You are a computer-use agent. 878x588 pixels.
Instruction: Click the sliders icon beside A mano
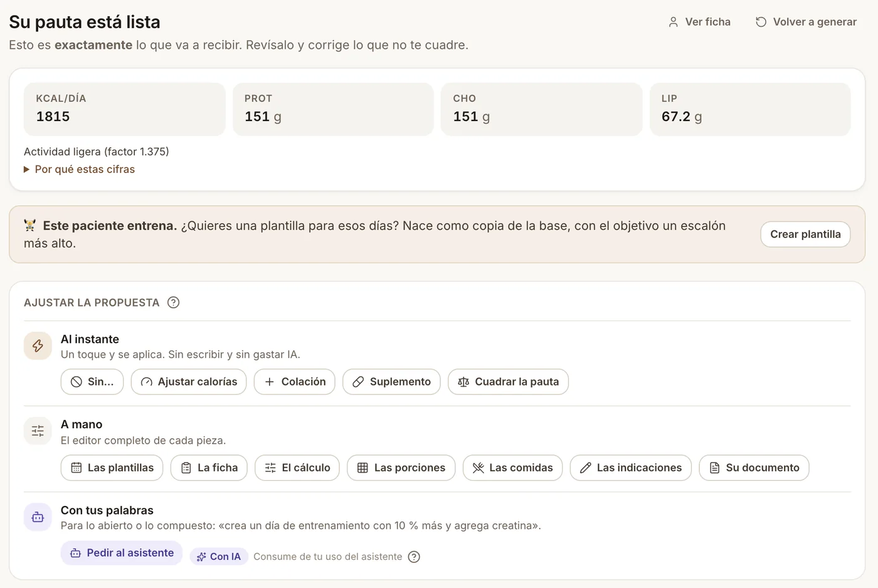pos(38,431)
